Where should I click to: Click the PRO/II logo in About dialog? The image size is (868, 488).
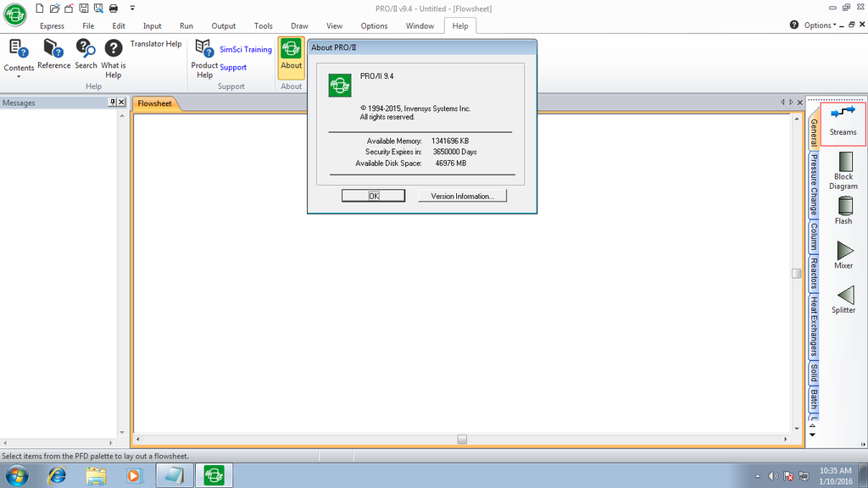pyautogui.click(x=340, y=86)
